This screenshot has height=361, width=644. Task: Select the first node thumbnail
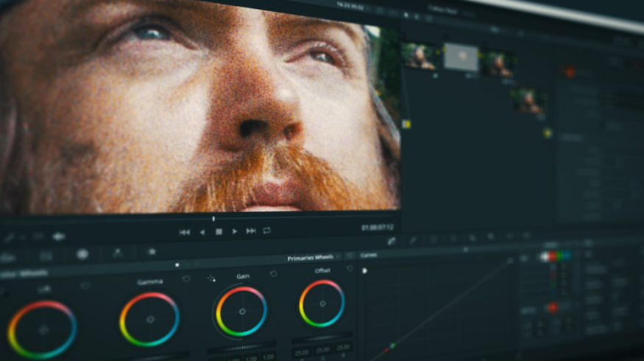point(422,56)
